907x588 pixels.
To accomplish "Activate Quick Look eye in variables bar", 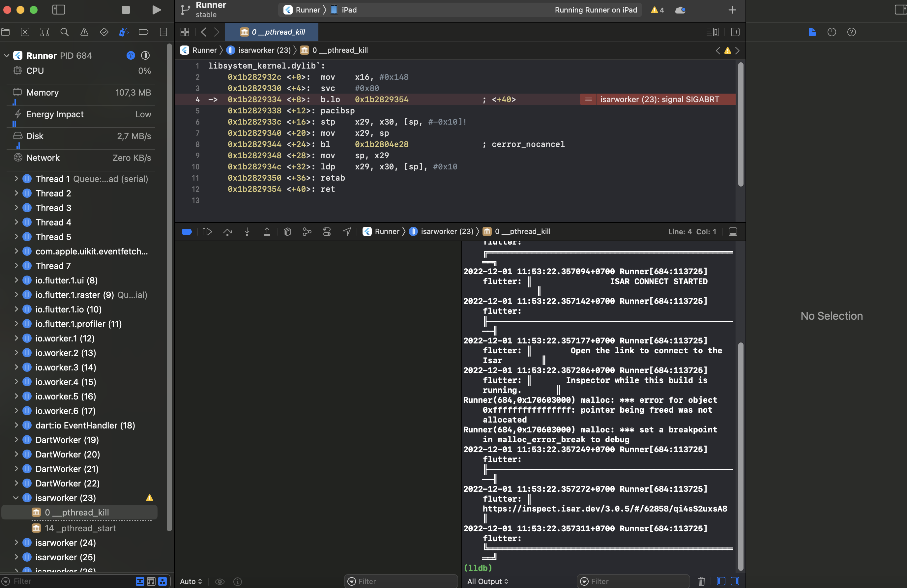I will [220, 581].
